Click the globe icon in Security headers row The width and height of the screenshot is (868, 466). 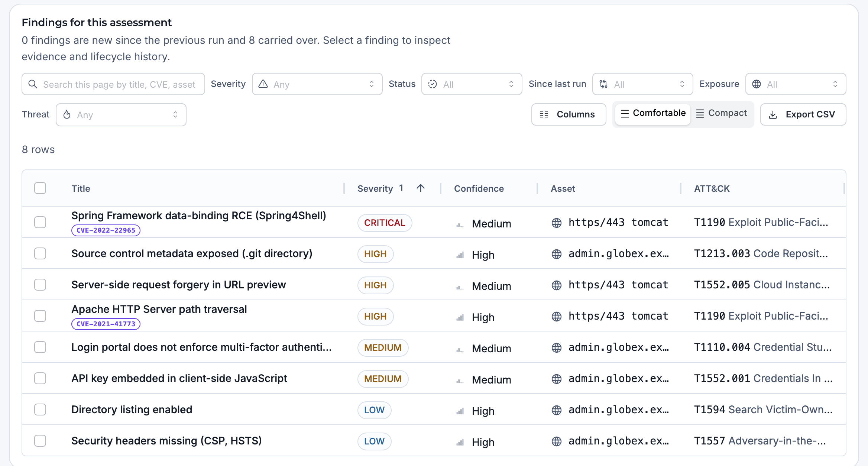coord(556,441)
